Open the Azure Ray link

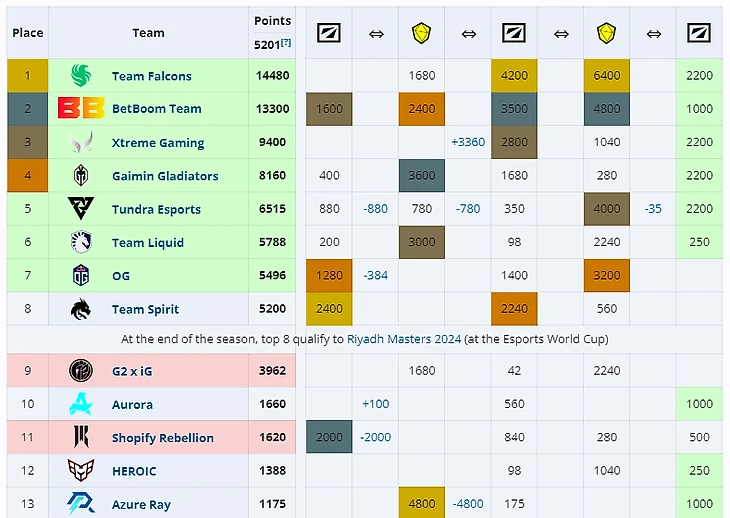coord(142,505)
